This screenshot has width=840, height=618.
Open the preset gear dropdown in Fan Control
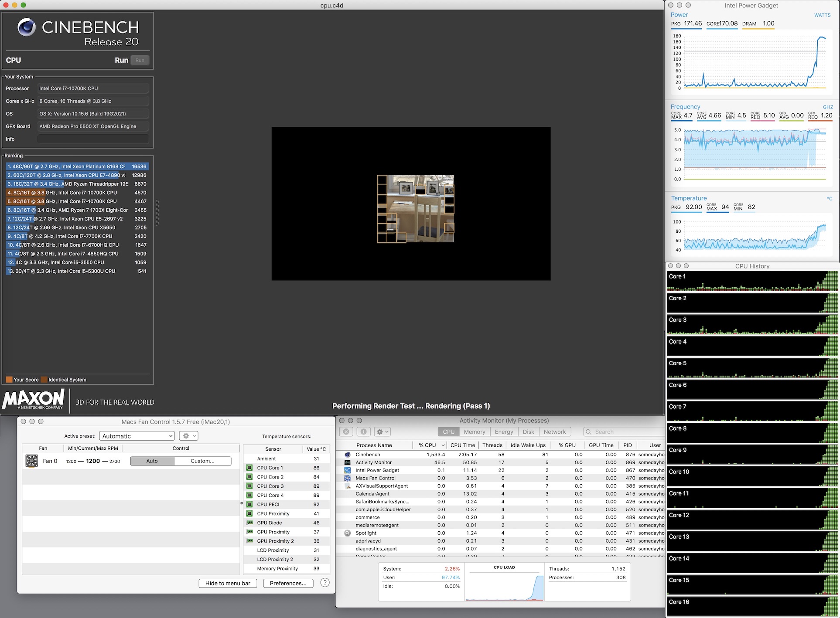(x=188, y=436)
